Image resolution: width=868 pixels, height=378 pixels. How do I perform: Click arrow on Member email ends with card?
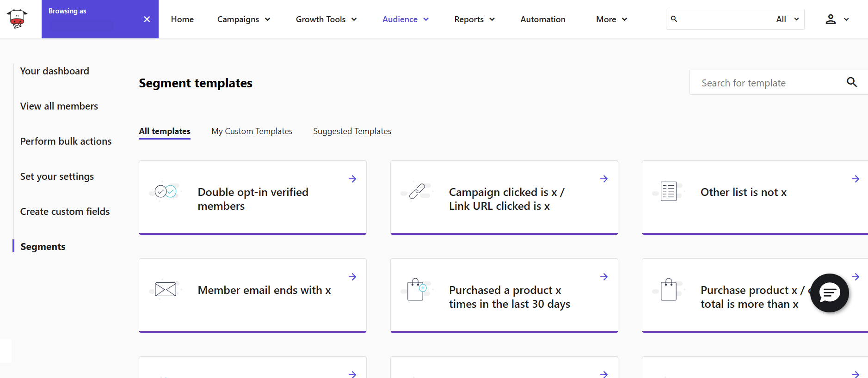point(352,277)
